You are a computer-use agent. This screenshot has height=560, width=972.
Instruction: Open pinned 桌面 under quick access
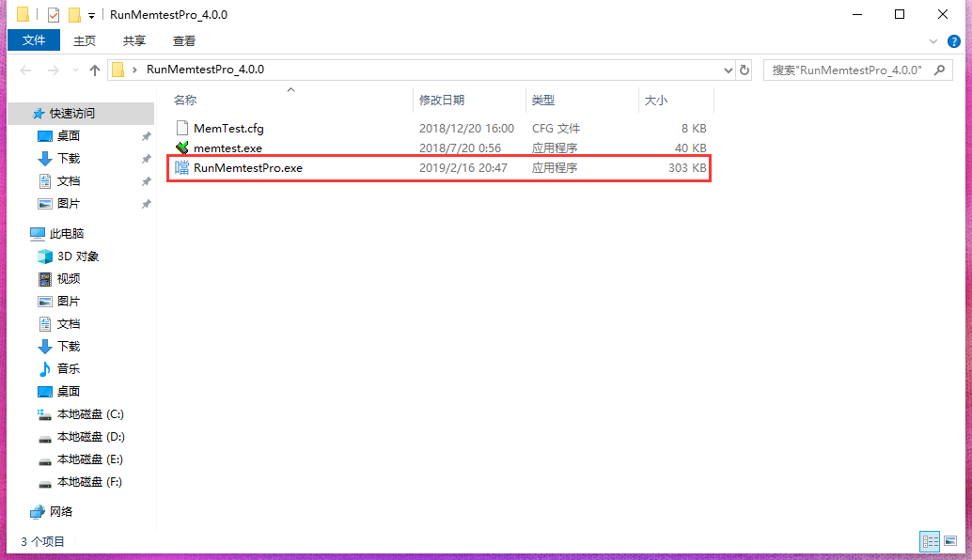click(x=69, y=135)
